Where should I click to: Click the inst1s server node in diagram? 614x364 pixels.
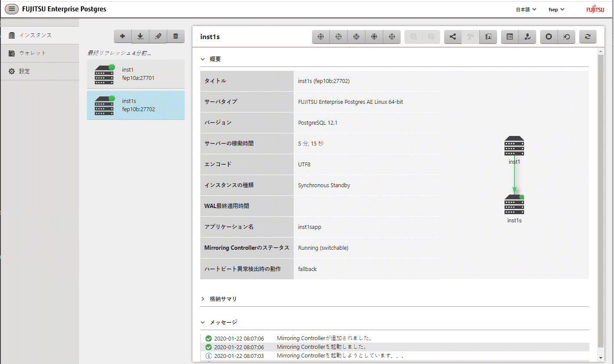(514, 204)
